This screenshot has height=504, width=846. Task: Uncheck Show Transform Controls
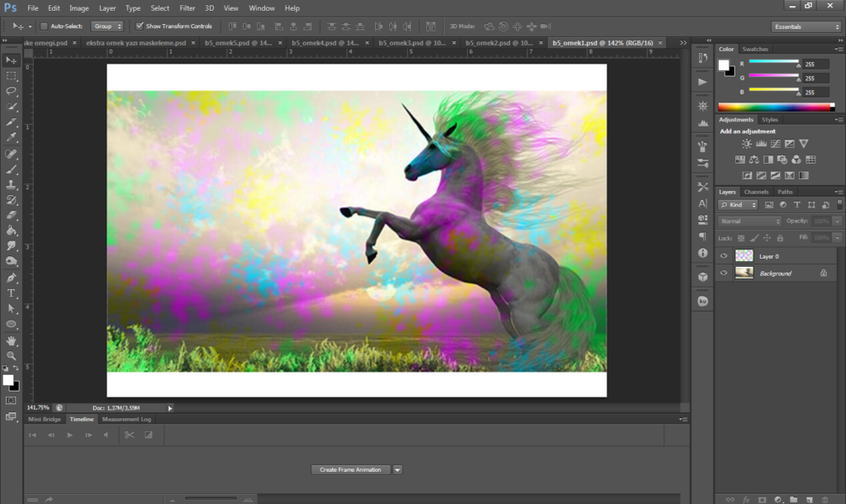point(140,26)
